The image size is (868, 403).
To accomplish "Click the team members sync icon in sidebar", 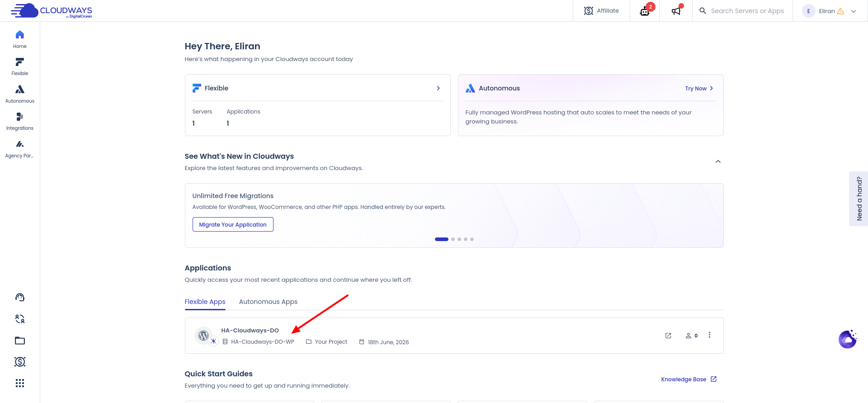I will 20,319.
